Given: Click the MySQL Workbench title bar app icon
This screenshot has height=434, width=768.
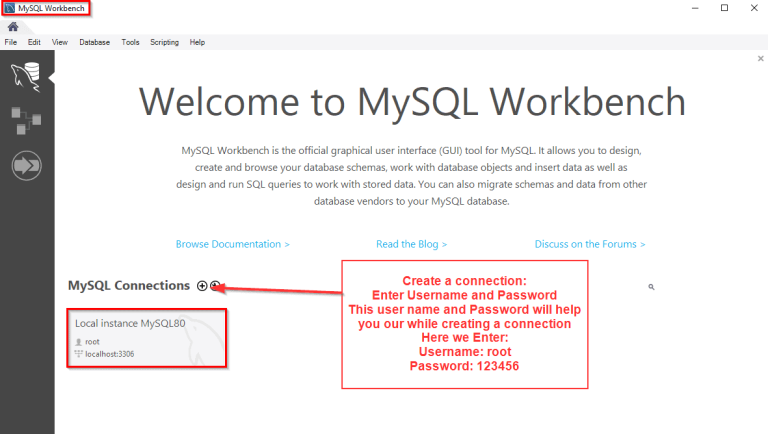Looking at the screenshot, I should click(10, 8).
